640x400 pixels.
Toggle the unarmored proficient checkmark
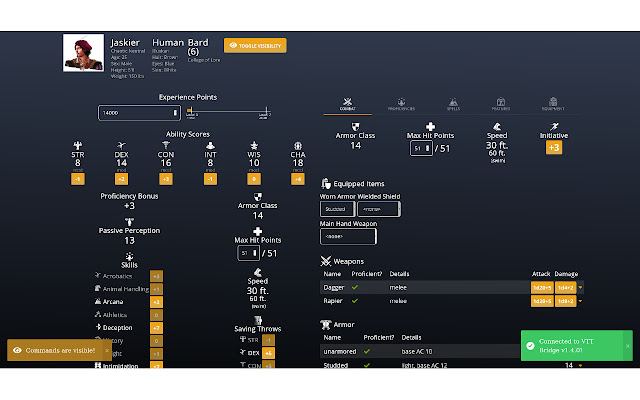367,351
